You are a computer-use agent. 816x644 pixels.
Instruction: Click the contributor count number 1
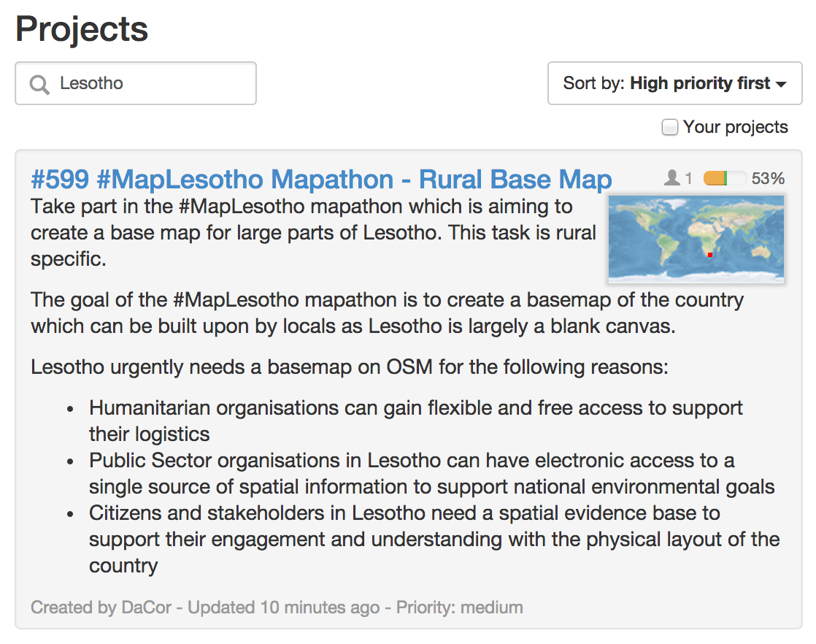[688, 179]
